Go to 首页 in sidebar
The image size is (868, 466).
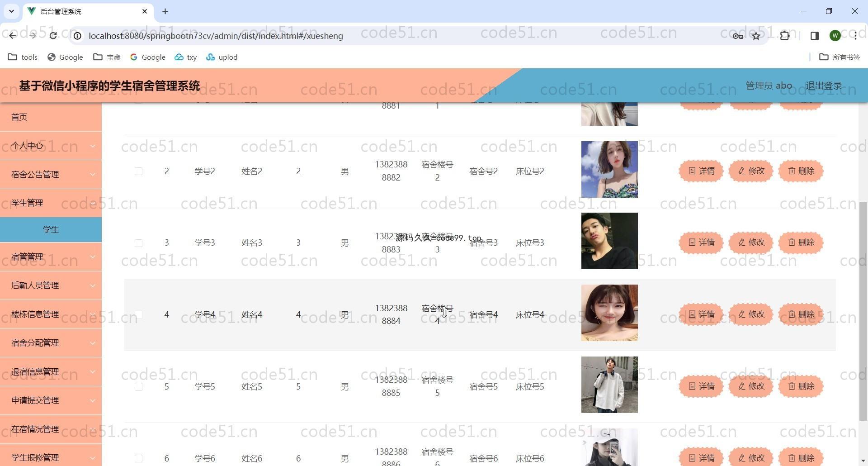pyautogui.click(x=51, y=117)
